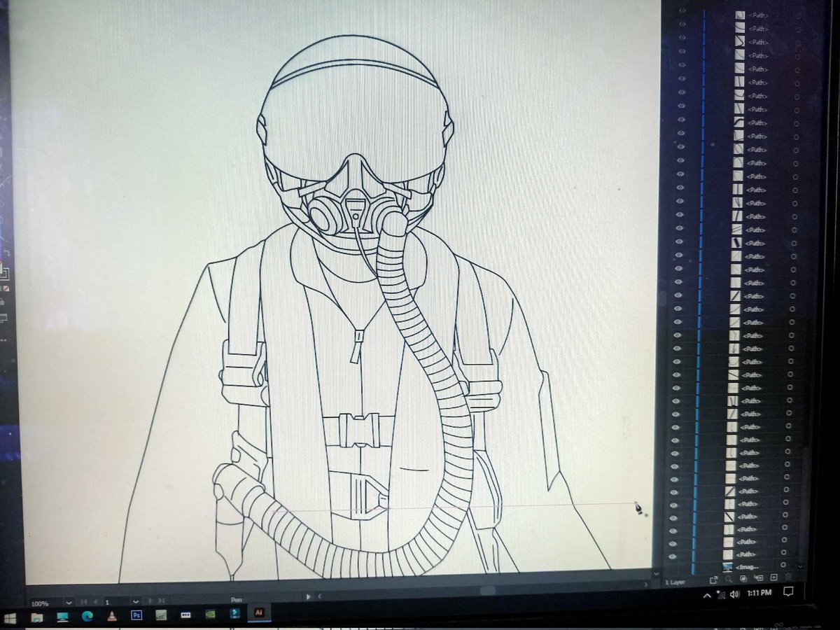Click the active Illustrator taskbar icon

(x=259, y=612)
